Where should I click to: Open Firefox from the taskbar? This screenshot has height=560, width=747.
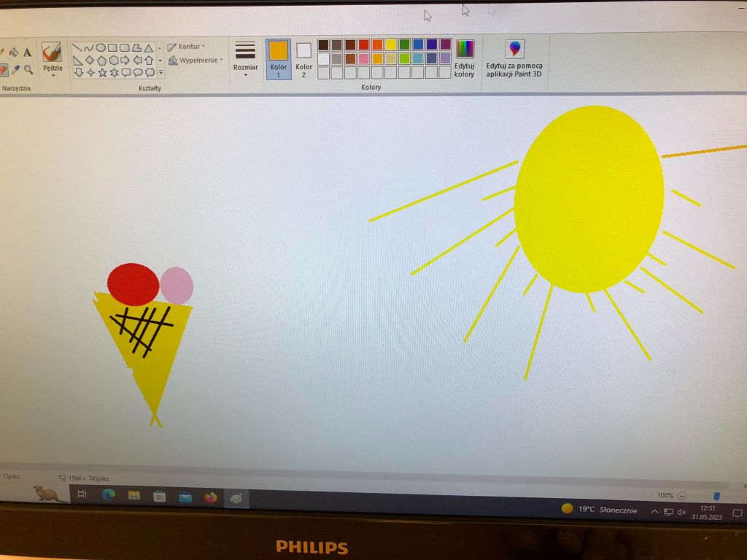click(x=211, y=498)
